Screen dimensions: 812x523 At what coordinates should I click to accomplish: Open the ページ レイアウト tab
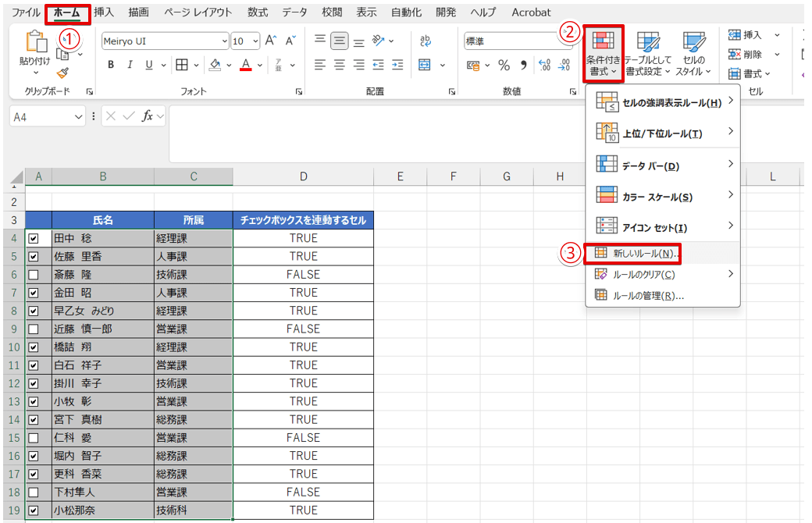pyautogui.click(x=198, y=12)
